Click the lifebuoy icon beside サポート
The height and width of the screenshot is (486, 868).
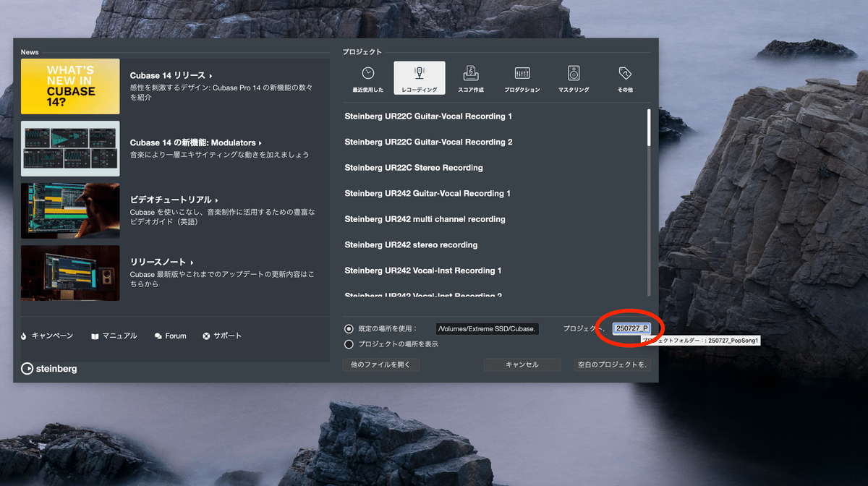pos(206,336)
